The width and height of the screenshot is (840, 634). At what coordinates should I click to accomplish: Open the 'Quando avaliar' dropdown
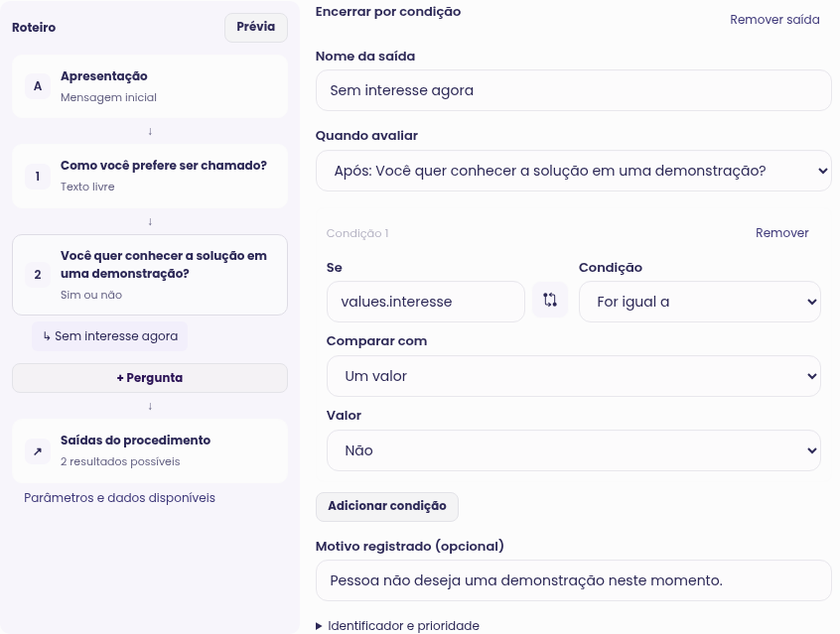coord(574,171)
